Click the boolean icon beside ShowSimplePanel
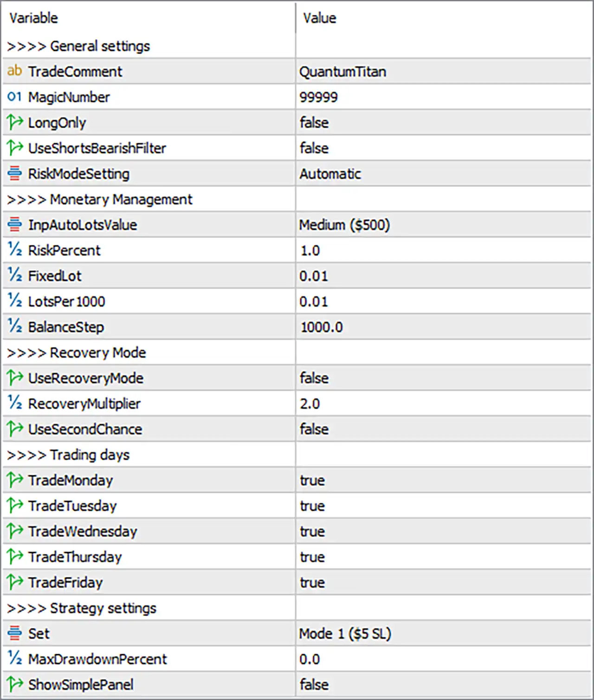The image size is (594, 700). [15, 684]
